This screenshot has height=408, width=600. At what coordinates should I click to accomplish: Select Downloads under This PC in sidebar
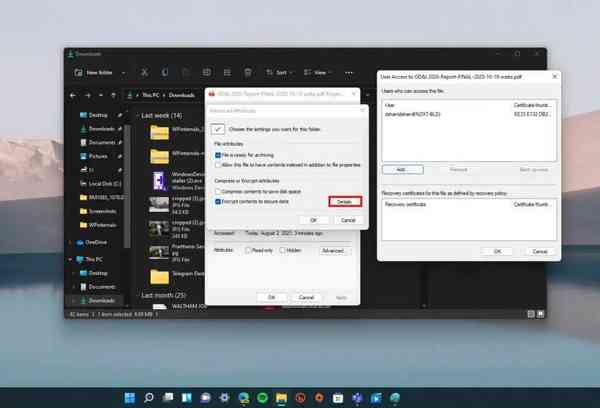tap(98, 301)
